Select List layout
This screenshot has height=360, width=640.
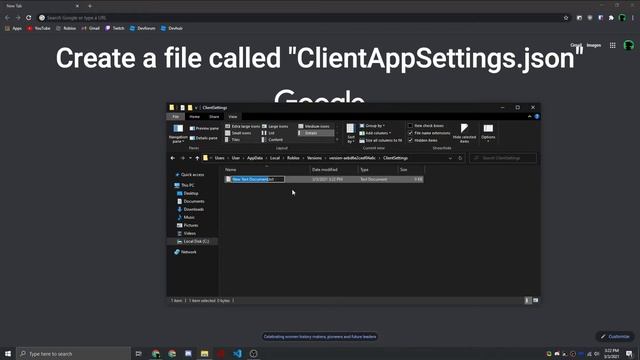pyautogui.click(x=269, y=133)
